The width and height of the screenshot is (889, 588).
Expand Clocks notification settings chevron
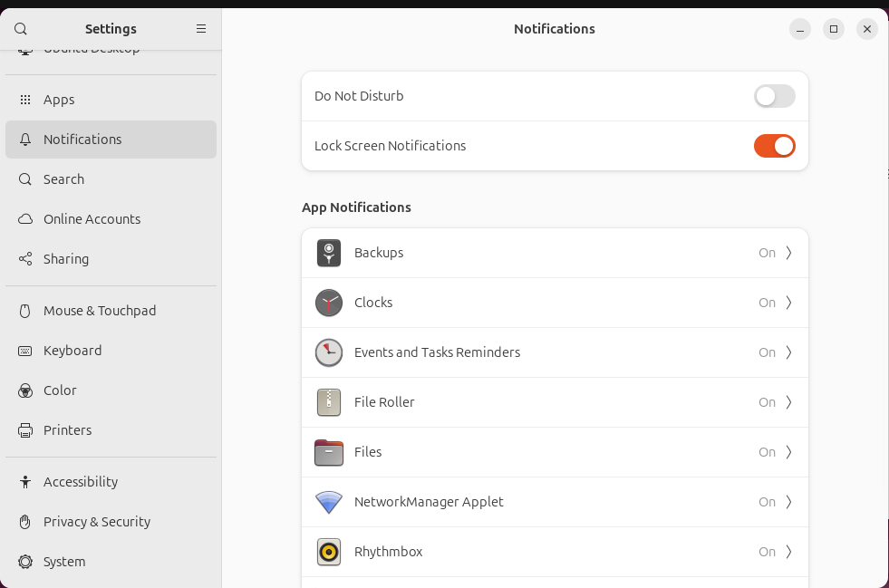point(788,303)
